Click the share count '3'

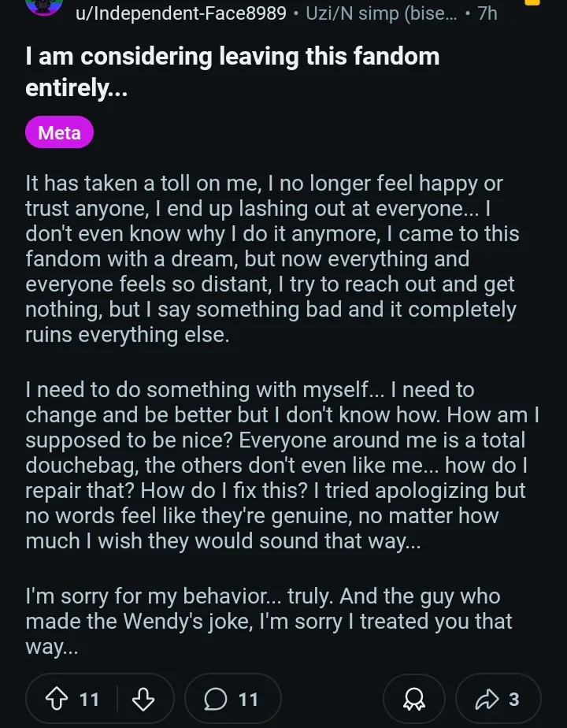(513, 699)
